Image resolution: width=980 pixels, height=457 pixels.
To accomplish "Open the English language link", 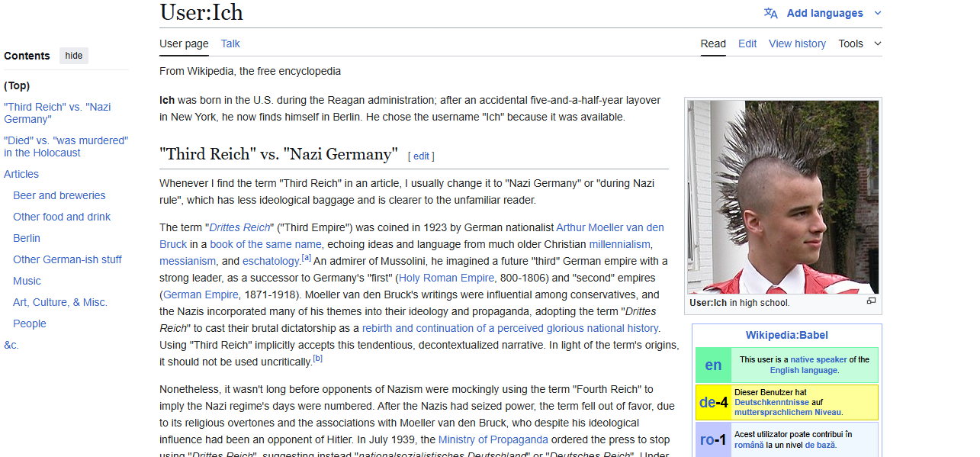I will (x=804, y=370).
